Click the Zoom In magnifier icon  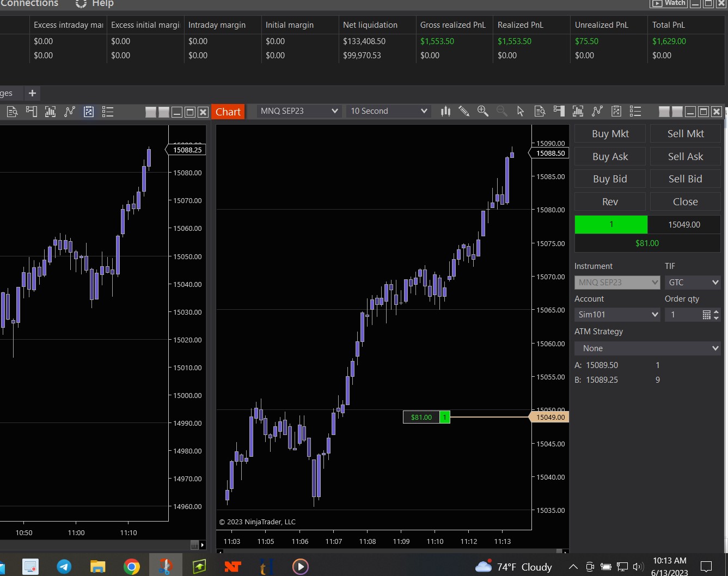click(482, 111)
